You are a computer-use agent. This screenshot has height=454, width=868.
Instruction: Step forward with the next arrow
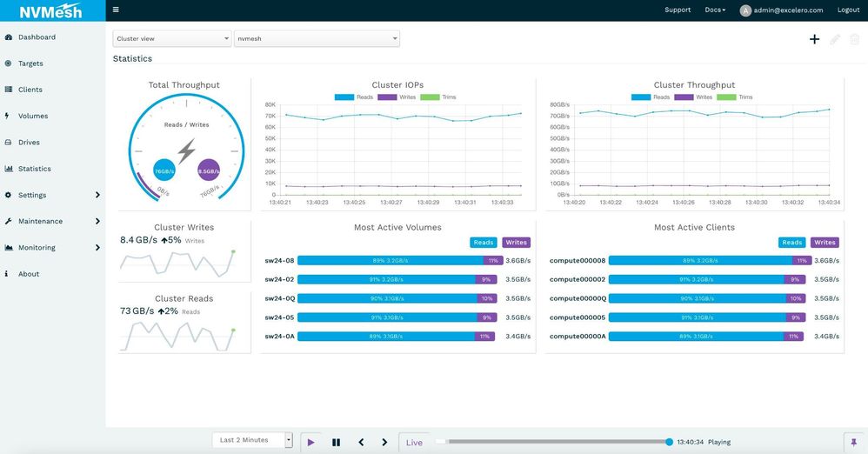coord(384,443)
